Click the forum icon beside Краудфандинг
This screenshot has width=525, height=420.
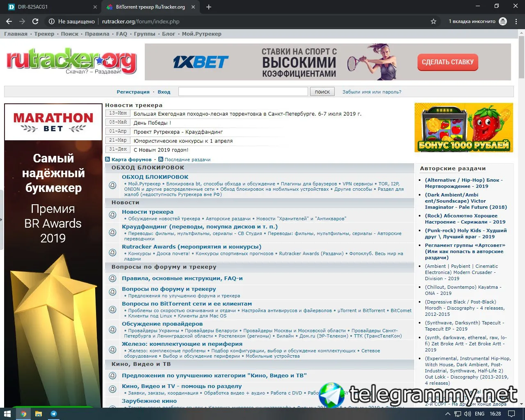click(112, 233)
